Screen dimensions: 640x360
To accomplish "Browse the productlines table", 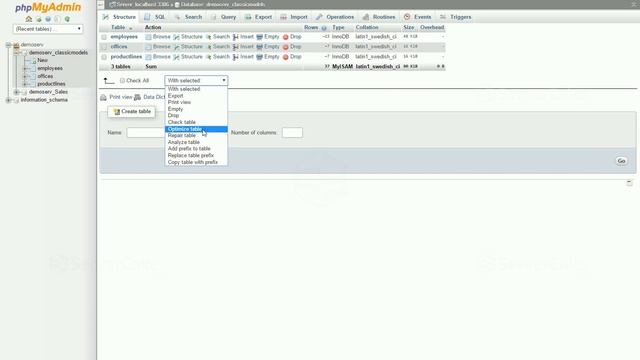I will 158,57.
